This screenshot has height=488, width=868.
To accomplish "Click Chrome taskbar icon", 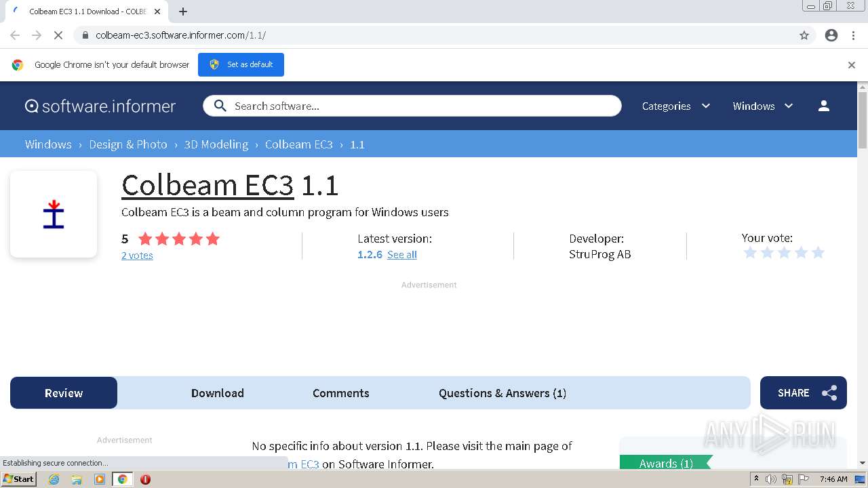I will coord(122,479).
